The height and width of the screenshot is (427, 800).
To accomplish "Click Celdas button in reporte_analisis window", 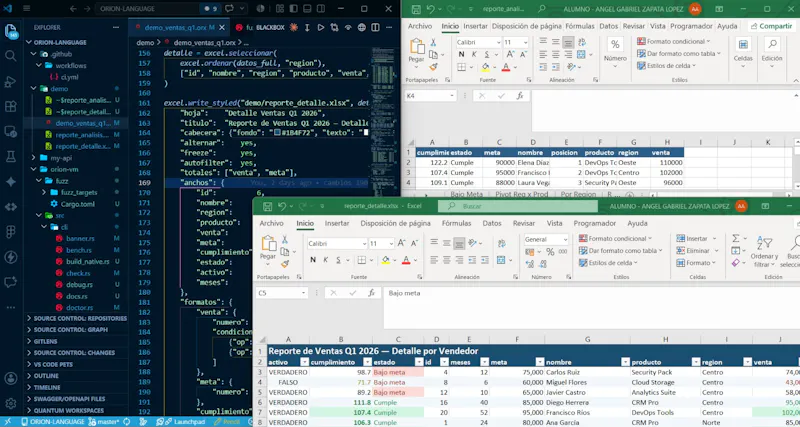I will pos(743,50).
